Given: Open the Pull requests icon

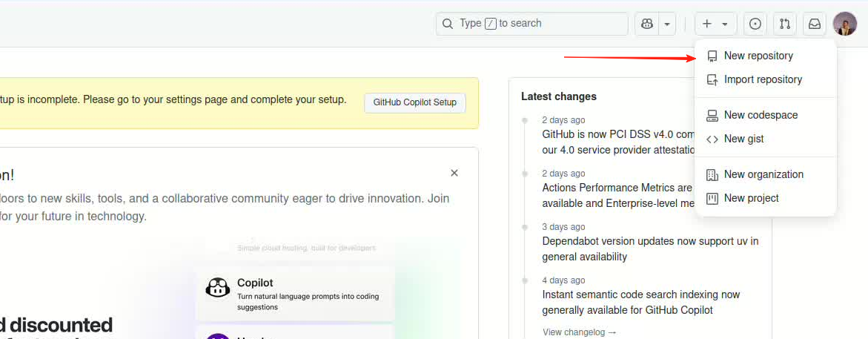Looking at the screenshot, I should click(785, 24).
